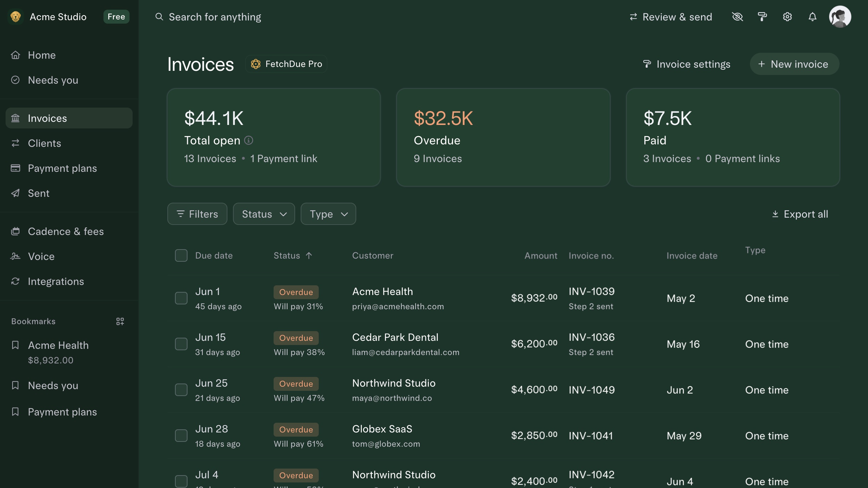Click the FetchDue Pro badge
Screen dimensions: 868x488
coord(286,64)
